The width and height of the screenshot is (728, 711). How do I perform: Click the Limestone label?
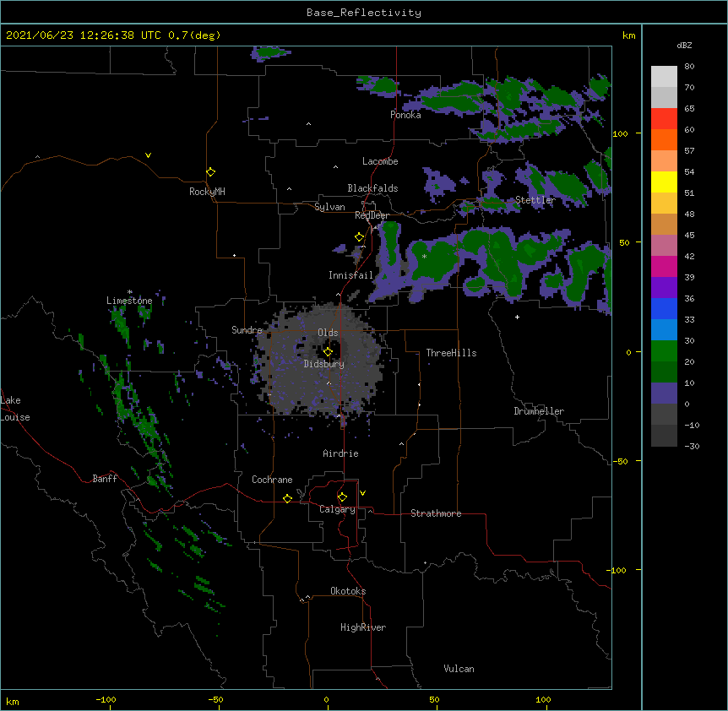(x=129, y=301)
